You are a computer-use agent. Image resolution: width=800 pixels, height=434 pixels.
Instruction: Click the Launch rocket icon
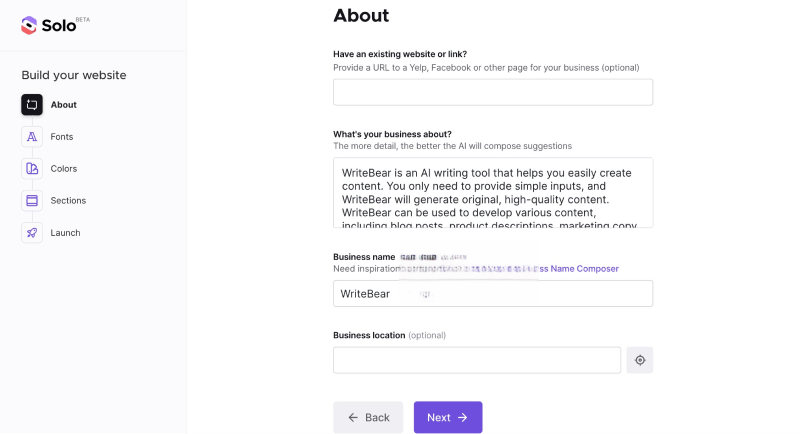point(32,233)
